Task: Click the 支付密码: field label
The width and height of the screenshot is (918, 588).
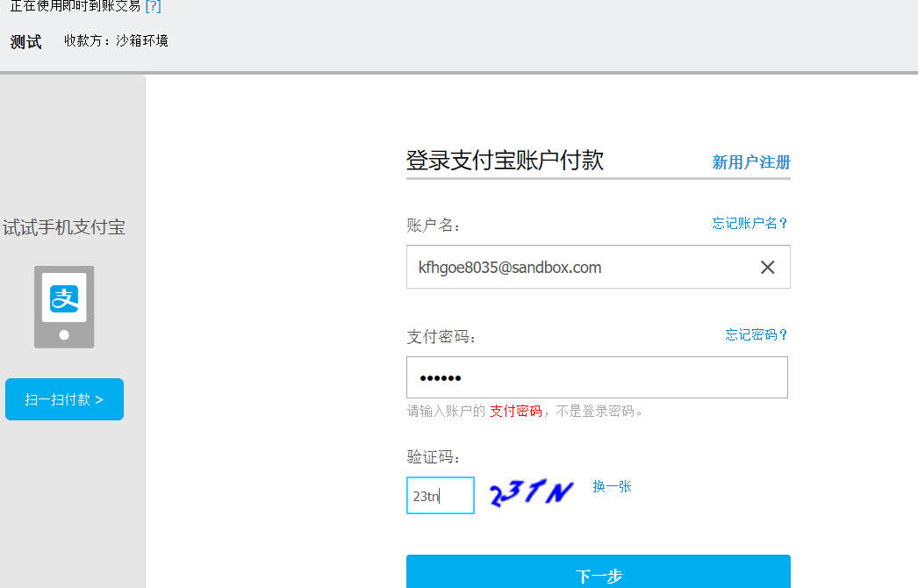Action: pyautogui.click(x=441, y=337)
